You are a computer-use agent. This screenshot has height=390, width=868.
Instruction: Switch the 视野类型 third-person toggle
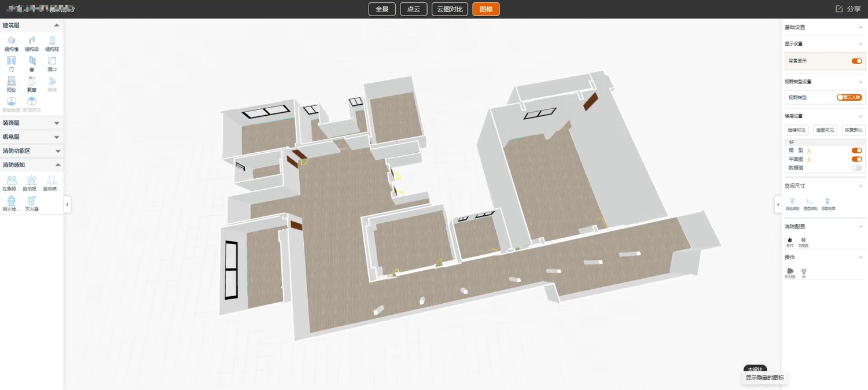849,97
